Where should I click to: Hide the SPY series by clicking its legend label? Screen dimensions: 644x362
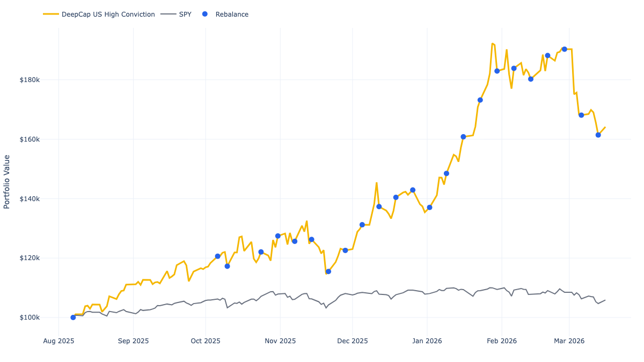[x=184, y=14]
